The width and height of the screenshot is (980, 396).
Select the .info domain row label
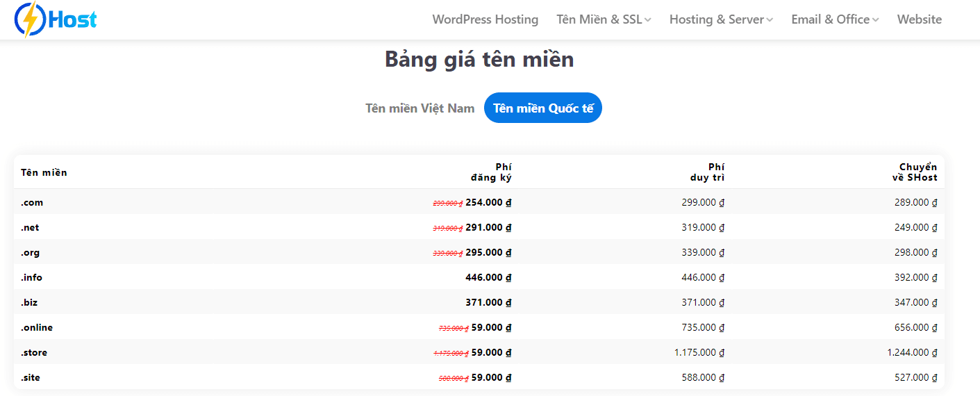click(x=31, y=278)
